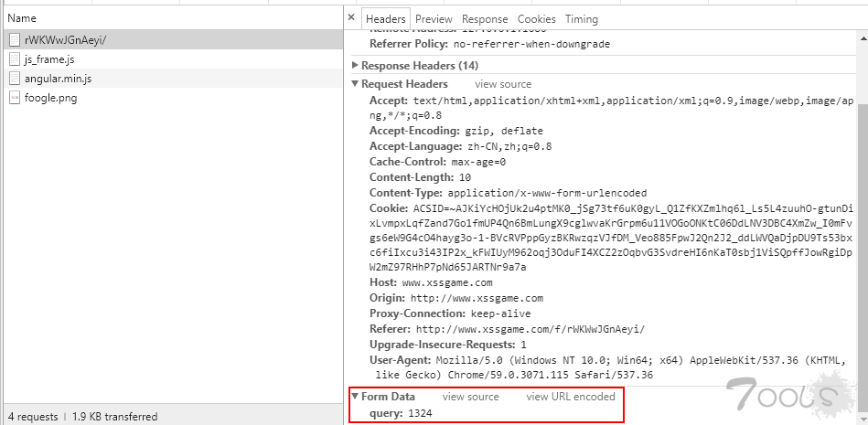
Task: Click the Accept-Language header entry
Action: pos(461,146)
